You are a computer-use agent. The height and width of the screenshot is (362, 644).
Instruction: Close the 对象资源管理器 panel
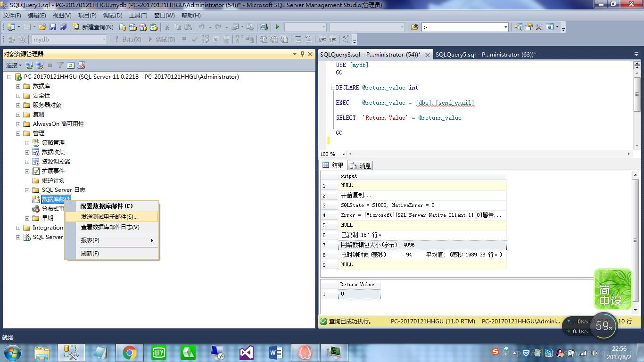[x=310, y=54]
